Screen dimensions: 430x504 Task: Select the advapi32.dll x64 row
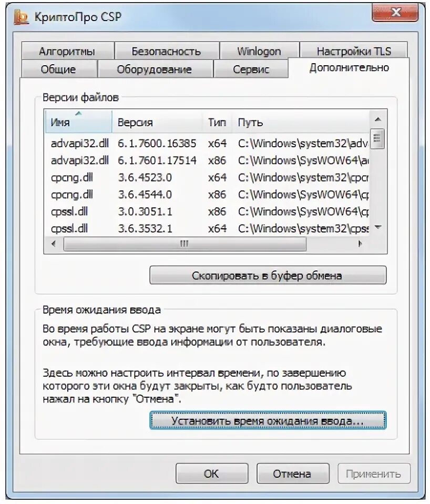click(x=207, y=143)
